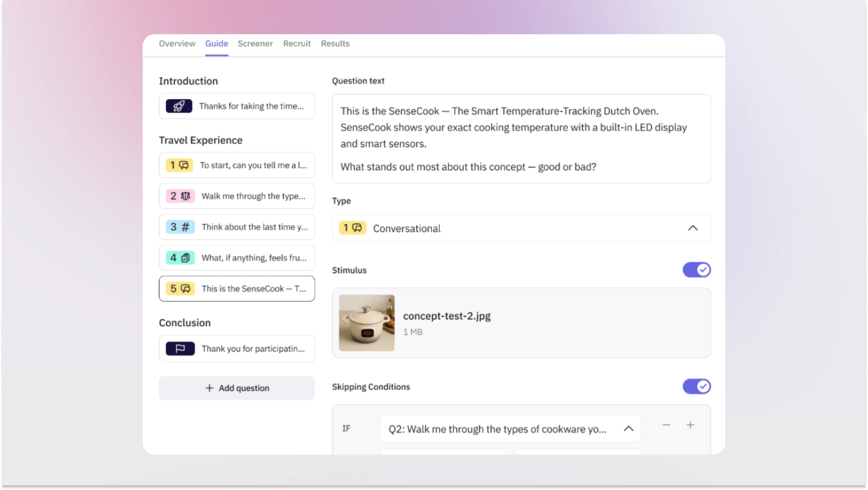Select the Guide tab
This screenshot has width=868, height=490.
(x=217, y=43)
